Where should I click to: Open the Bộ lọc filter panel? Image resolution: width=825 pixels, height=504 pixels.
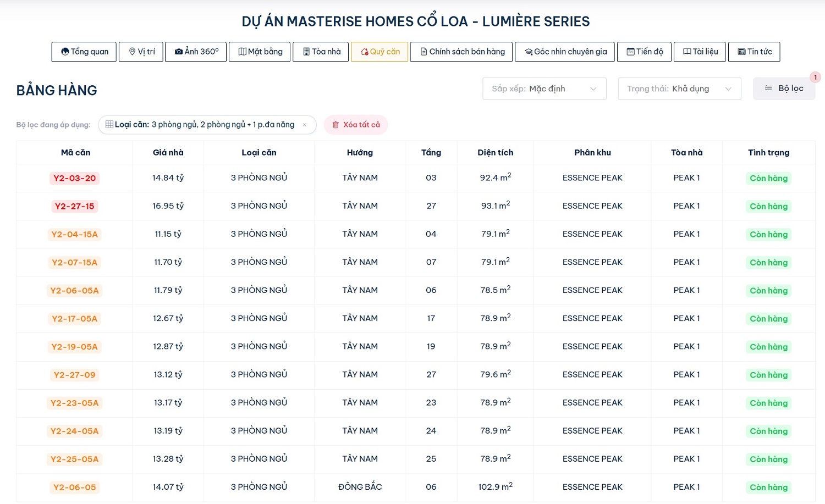[784, 88]
